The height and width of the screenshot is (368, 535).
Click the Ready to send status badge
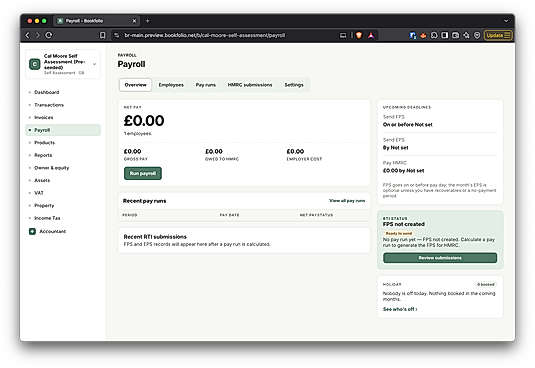tap(399, 233)
